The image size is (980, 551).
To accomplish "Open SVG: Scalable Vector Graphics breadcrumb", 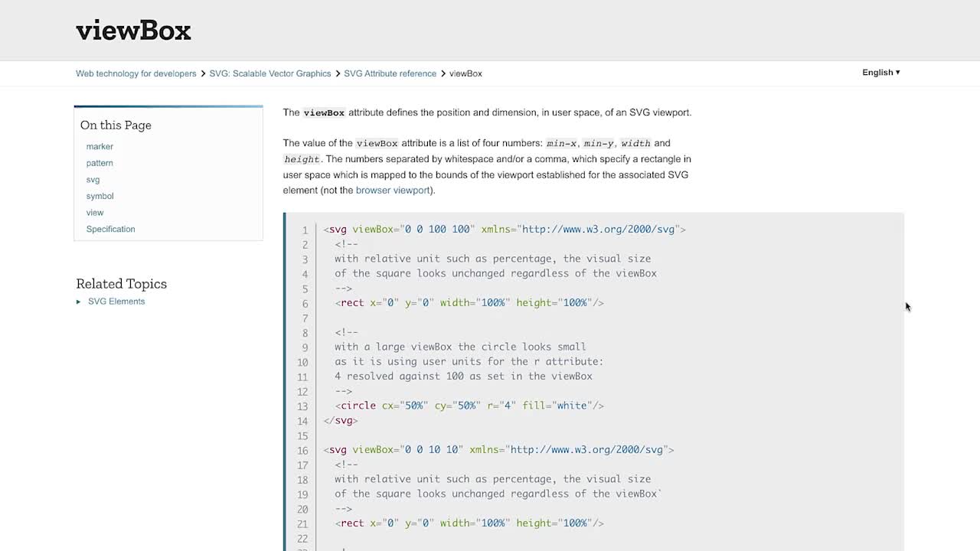I will 269,73.
